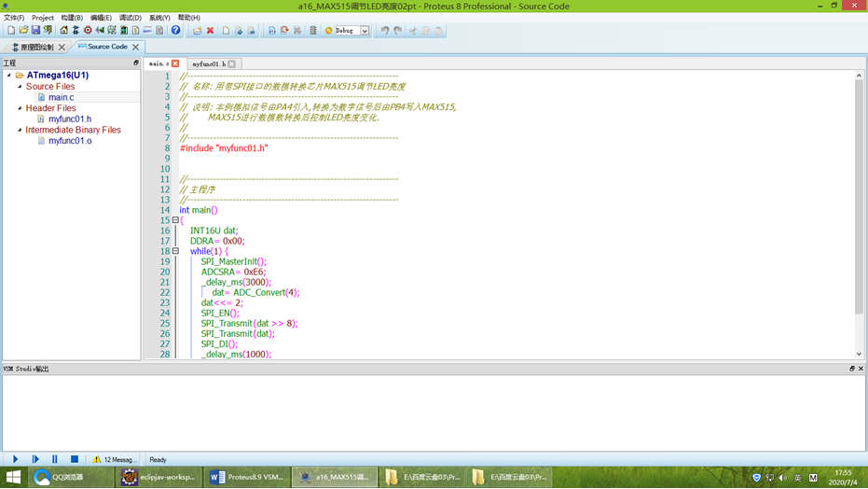Click the Paste clipboard icon
The width and height of the screenshot is (868, 489).
pos(439,31)
